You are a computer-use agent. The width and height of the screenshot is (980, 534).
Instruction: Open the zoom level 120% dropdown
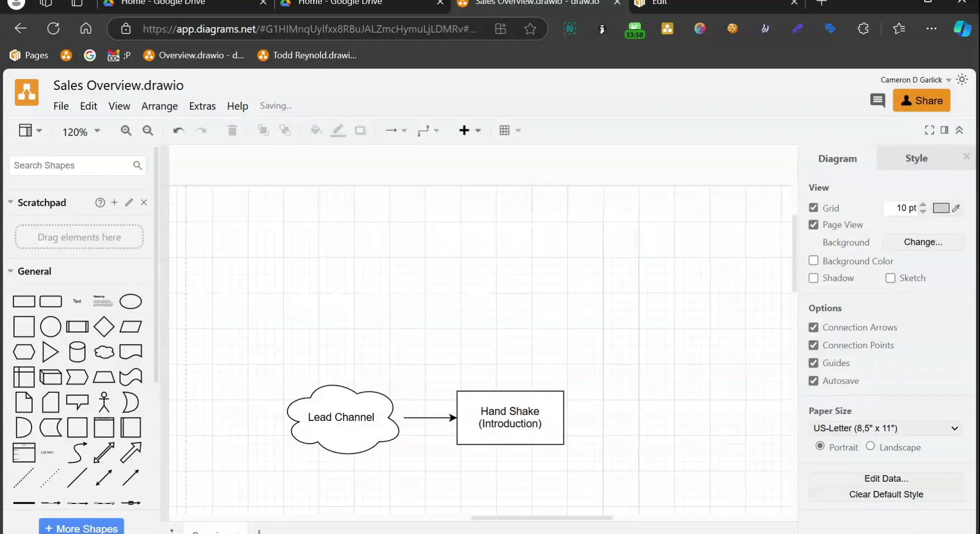79,132
